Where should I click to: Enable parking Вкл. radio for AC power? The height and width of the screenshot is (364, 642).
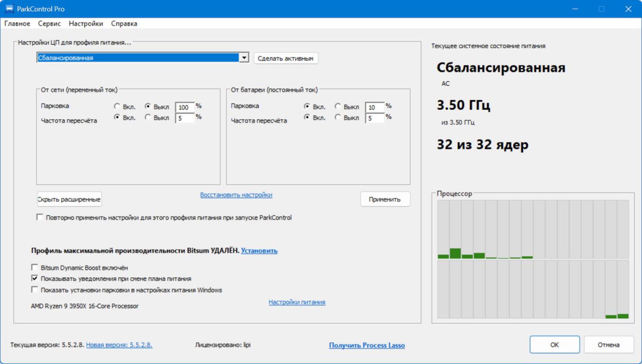coord(118,107)
